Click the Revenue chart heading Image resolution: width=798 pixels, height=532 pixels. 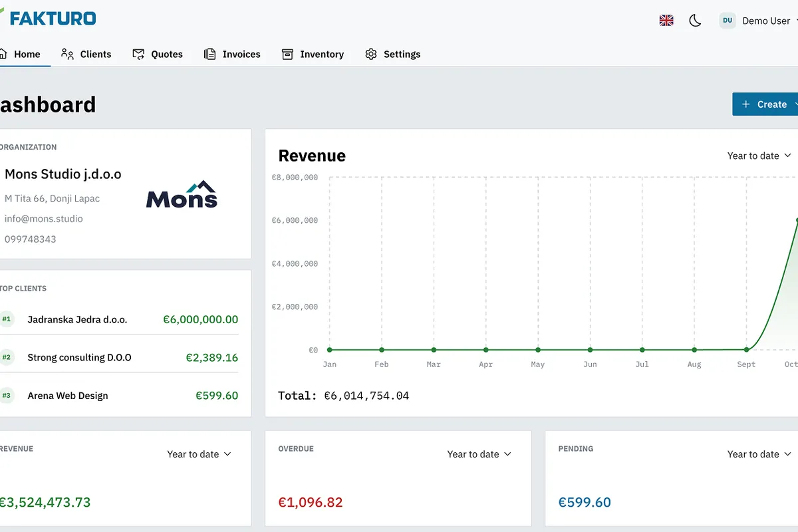pos(312,156)
